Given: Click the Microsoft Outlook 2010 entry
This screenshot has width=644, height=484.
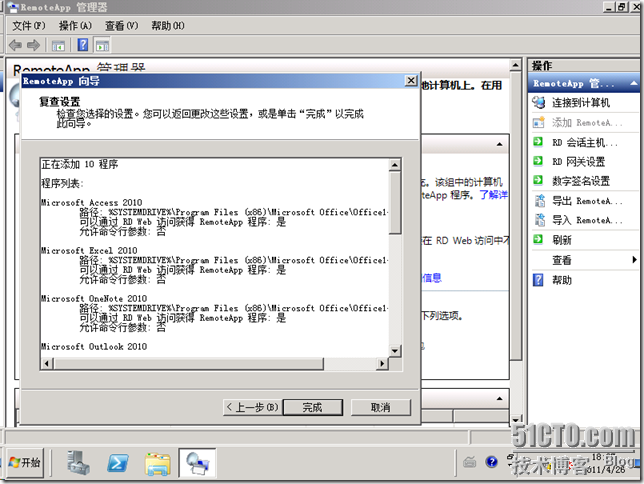Looking at the screenshot, I should (x=94, y=347).
